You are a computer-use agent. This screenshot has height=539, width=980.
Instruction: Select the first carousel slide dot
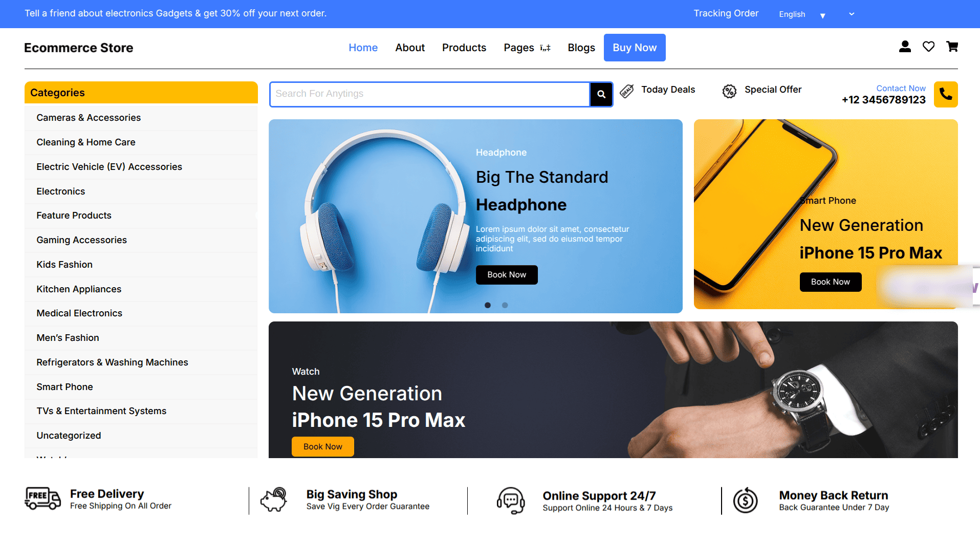[488, 305]
